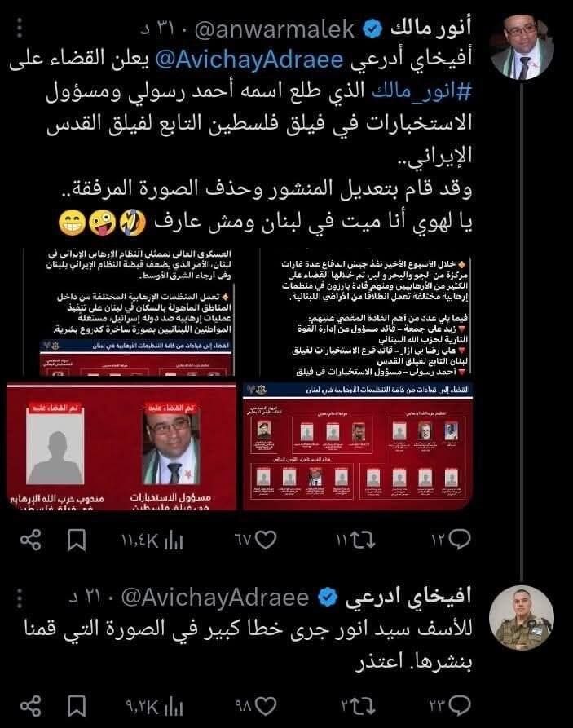Like Anwar Malek's tweet with 67 likes
The height and width of the screenshot is (728, 573).
266,540
